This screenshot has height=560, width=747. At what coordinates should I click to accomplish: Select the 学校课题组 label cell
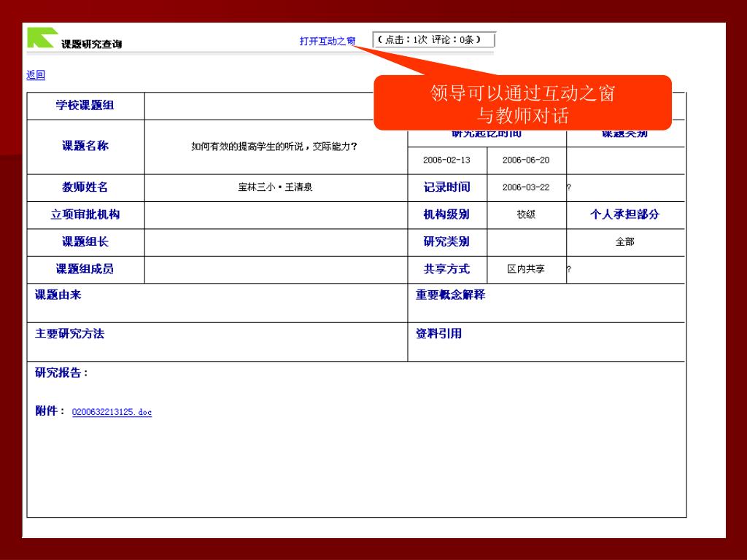pyautogui.click(x=85, y=105)
